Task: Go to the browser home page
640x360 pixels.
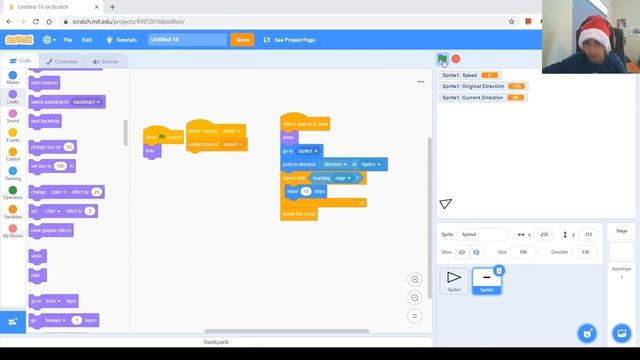Action: click(x=49, y=22)
